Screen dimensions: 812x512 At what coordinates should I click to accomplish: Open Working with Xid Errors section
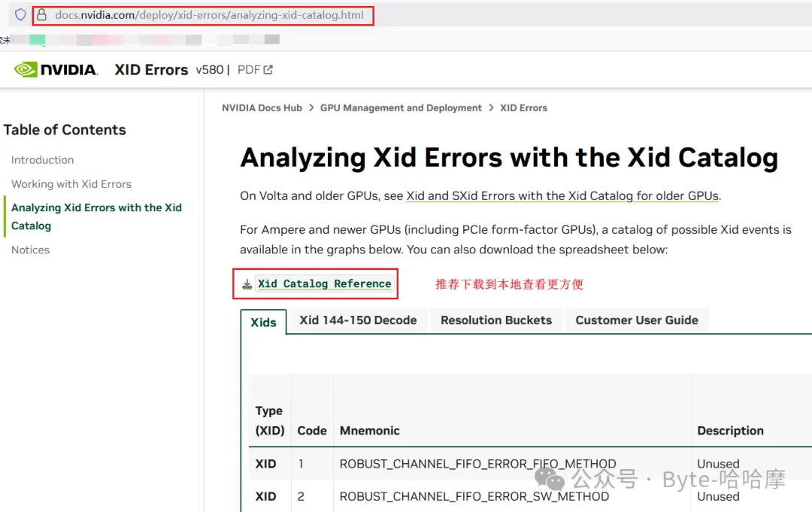(71, 184)
